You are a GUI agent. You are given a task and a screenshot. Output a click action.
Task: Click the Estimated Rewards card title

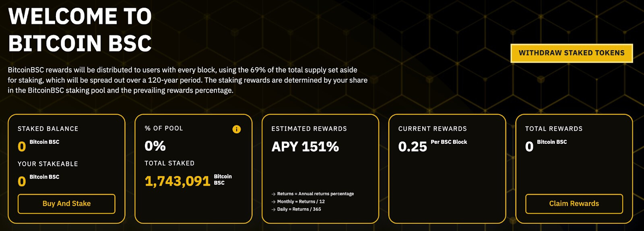(309, 129)
